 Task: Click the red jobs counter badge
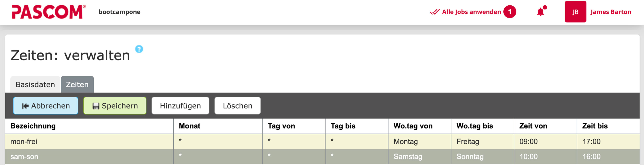509,12
